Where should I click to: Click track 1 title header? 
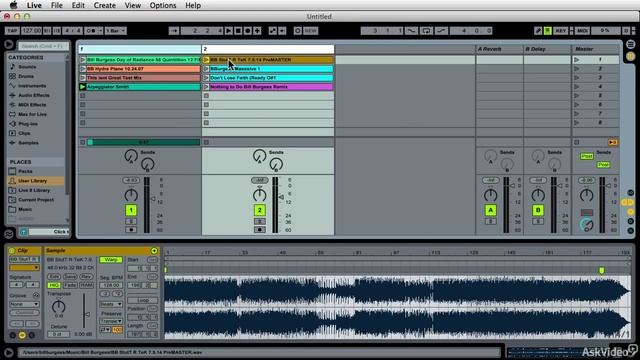coord(140,49)
